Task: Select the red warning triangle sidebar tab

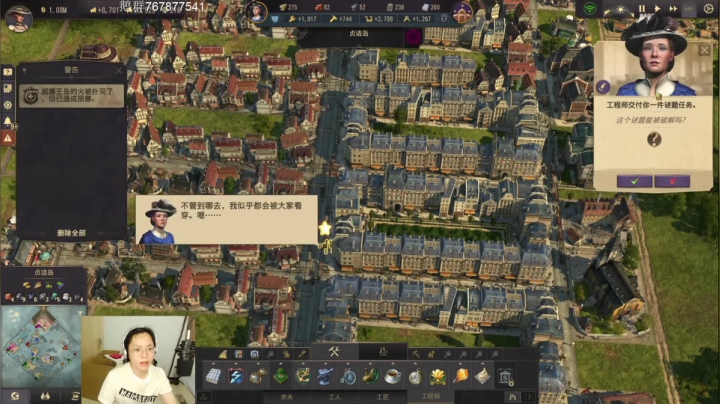Action: [x=8, y=138]
